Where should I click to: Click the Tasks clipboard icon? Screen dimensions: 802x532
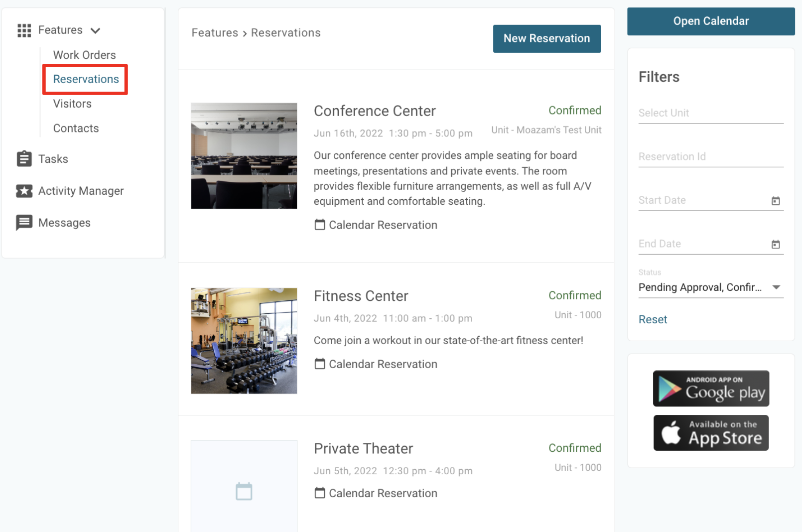24,159
